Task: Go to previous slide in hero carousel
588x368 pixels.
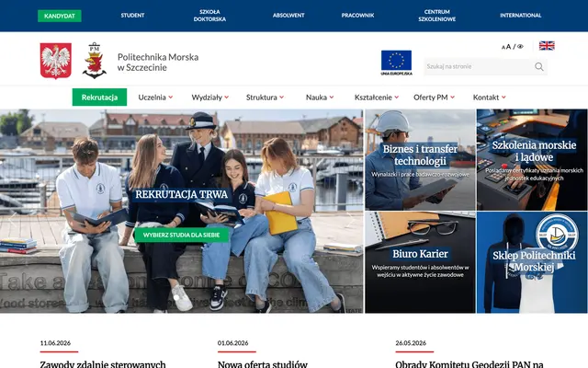Action: [x=13, y=219]
